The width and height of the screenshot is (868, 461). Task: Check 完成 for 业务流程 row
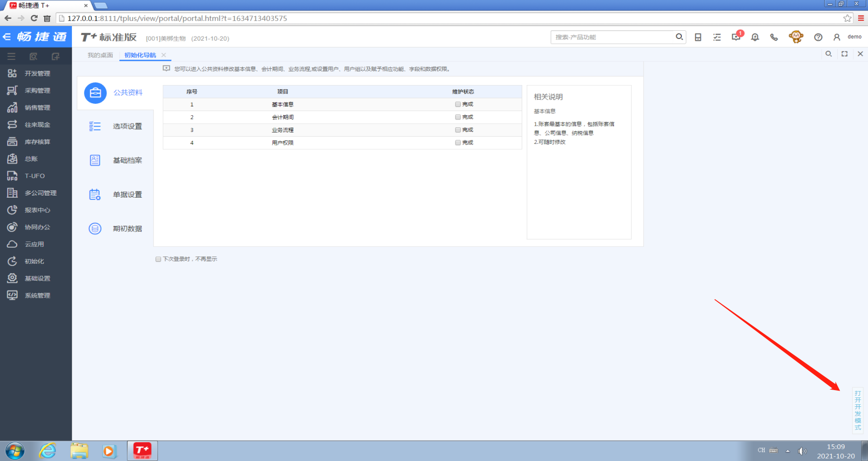coord(458,130)
